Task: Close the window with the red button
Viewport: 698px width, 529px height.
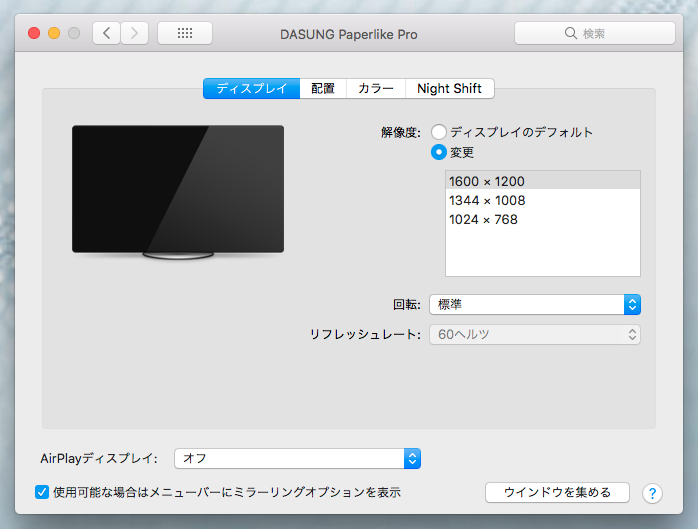Action: (x=34, y=33)
